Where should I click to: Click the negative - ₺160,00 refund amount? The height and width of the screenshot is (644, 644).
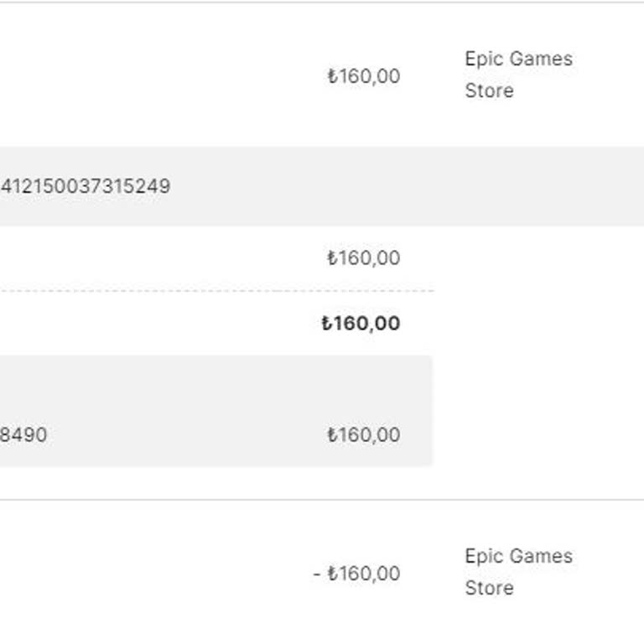pyautogui.click(x=356, y=574)
